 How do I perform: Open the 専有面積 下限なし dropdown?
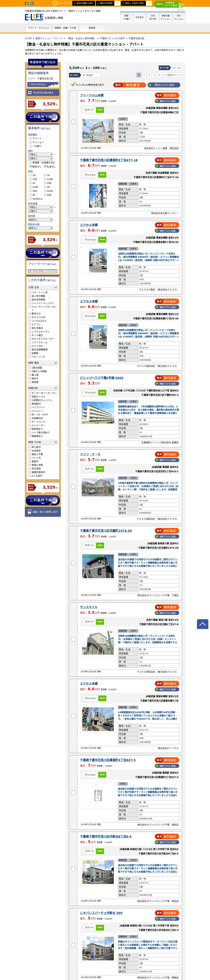coord(40,207)
